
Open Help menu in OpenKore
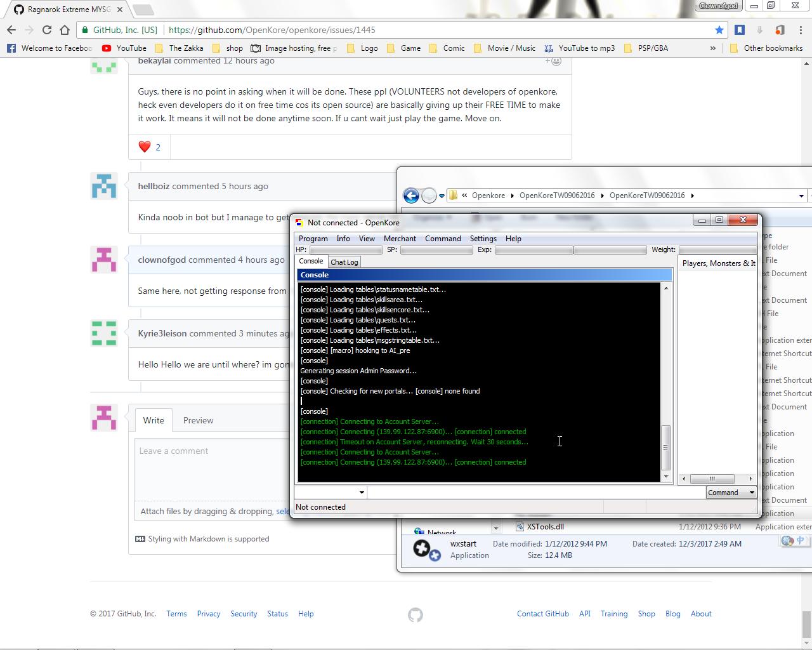coord(513,239)
